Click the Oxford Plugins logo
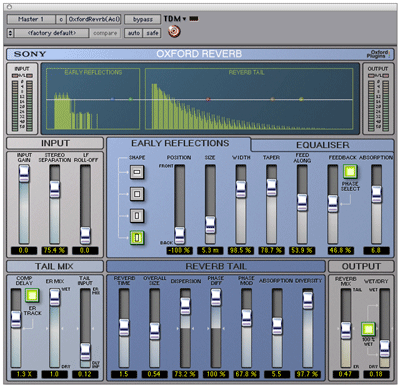400x387 pixels. tap(379, 54)
